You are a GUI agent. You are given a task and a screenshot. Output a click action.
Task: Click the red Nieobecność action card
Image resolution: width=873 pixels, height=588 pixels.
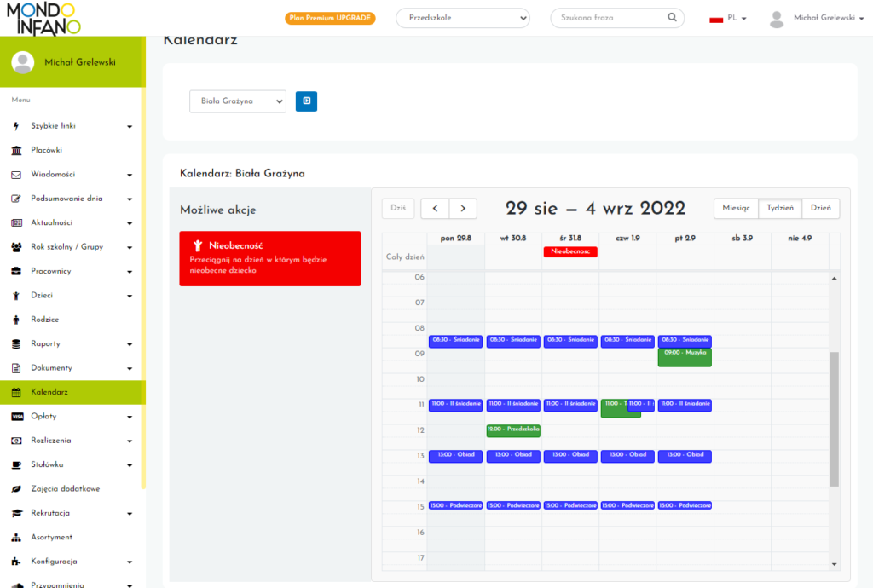pyautogui.click(x=270, y=259)
